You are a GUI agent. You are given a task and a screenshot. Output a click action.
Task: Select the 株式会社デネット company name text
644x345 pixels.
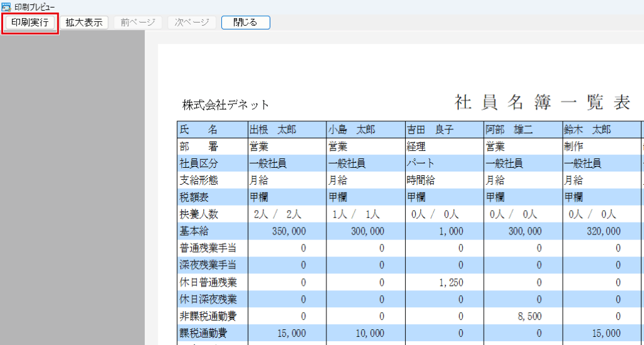click(x=225, y=105)
